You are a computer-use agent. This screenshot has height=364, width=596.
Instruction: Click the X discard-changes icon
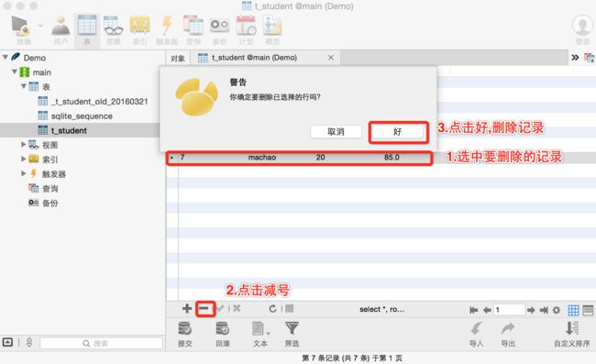237,308
